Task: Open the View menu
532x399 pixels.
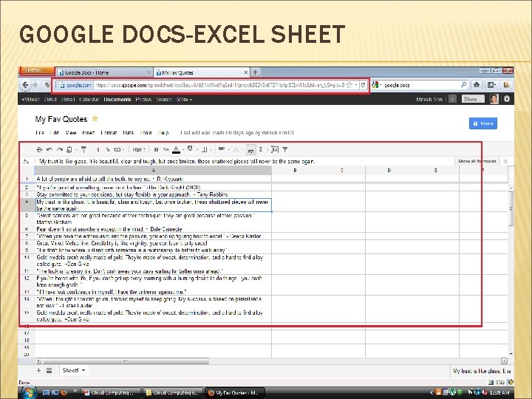Action: tap(71, 133)
